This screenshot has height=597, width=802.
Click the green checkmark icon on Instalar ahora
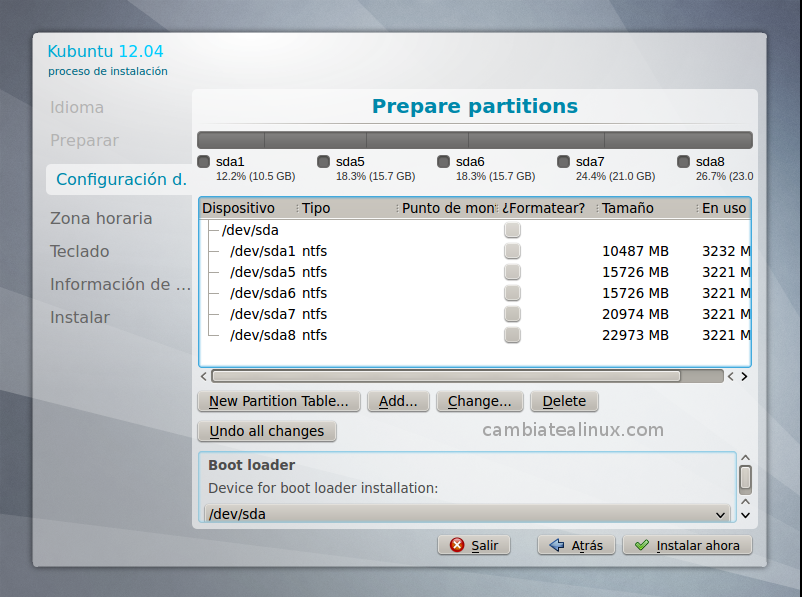click(x=641, y=545)
